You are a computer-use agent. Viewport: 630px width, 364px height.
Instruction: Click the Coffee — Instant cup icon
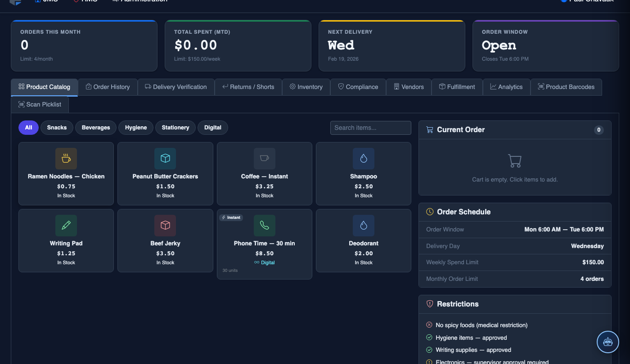point(265,159)
